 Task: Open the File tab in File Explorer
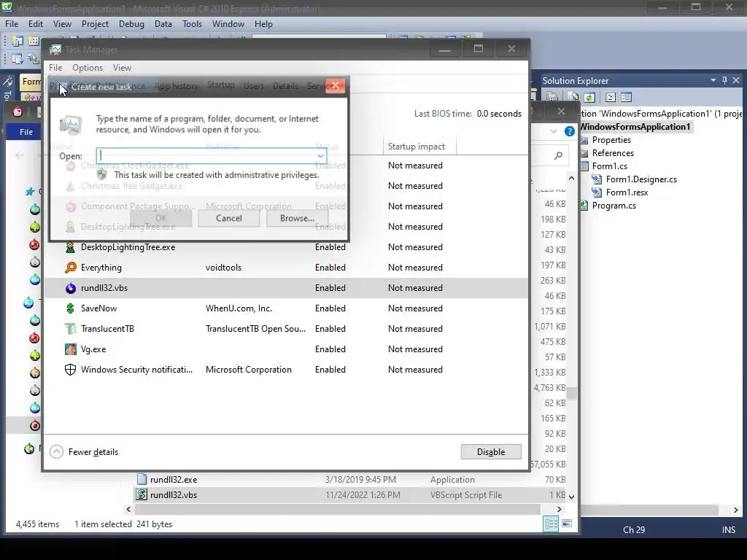[x=26, y=132]
